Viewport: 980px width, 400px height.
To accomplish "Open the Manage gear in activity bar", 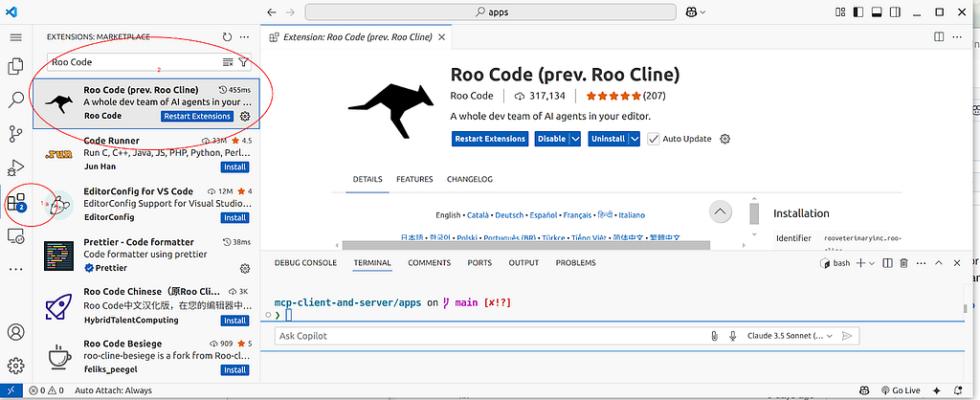I will click(15, 366).
